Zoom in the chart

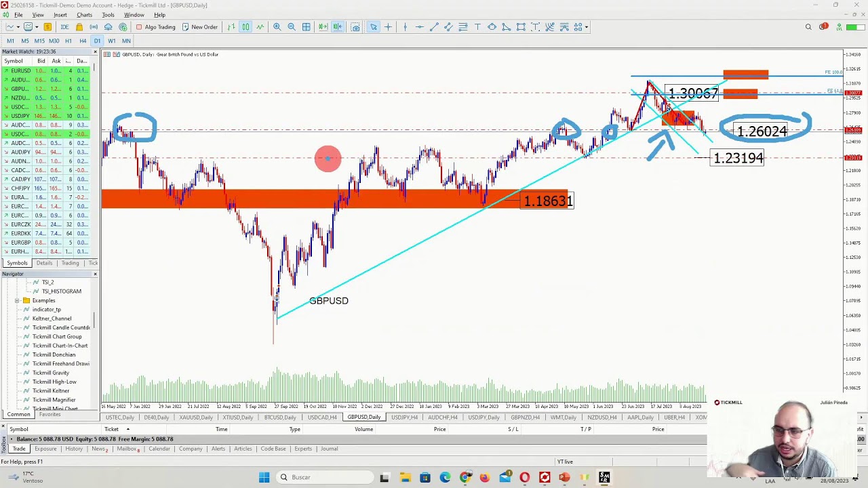[277, 27]
